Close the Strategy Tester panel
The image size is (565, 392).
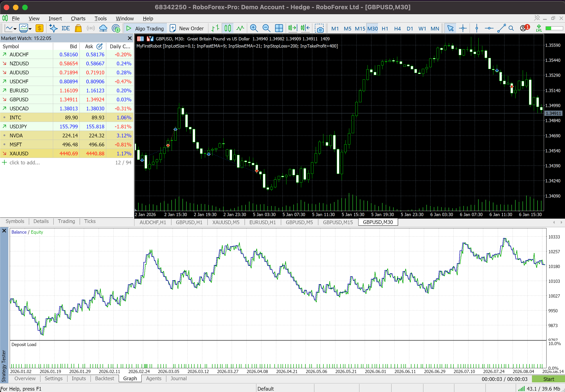coord(4,231)
